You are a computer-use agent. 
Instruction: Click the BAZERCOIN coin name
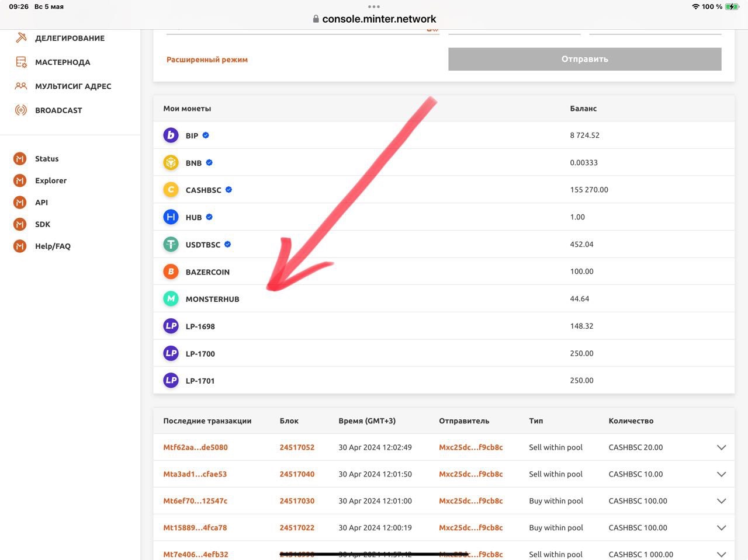[x=207, y=272]
